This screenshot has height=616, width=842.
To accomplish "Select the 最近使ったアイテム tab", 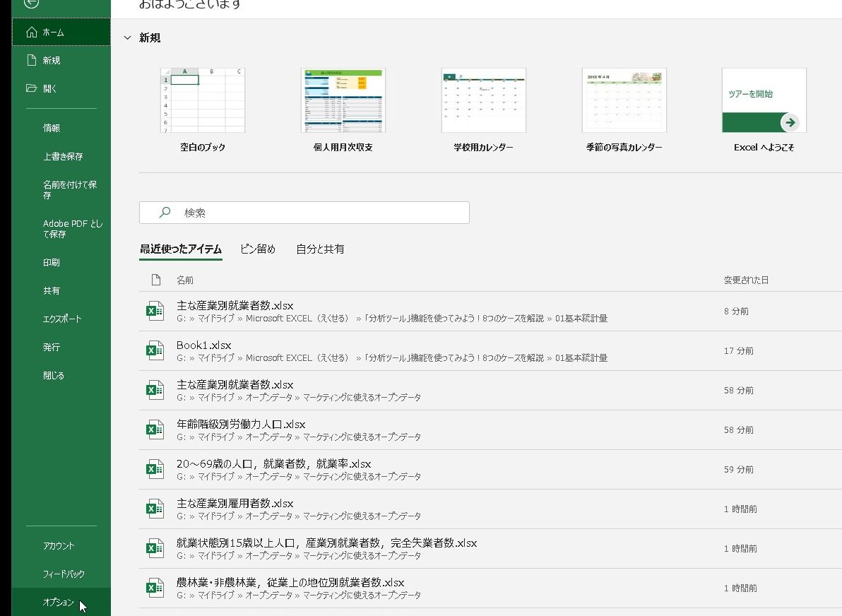I will pos(179,249).
